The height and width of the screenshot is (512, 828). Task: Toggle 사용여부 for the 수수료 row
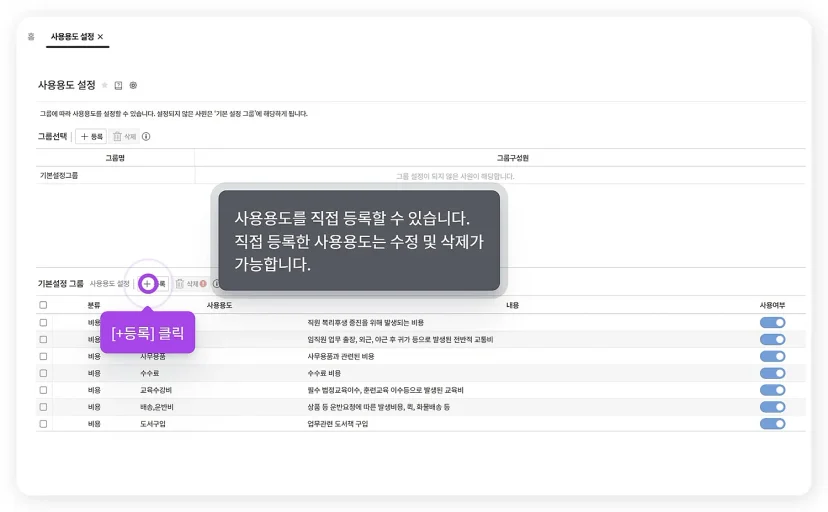pos(772,373)
